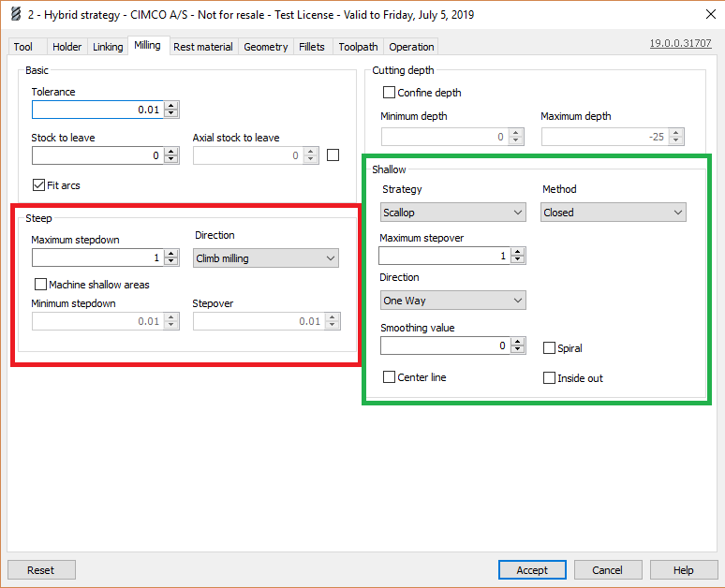Image resolution: width=725 pixels, height=588 pixels.
Task: Decrease Tolerance with the down arrow
Action: pos(171,113)
